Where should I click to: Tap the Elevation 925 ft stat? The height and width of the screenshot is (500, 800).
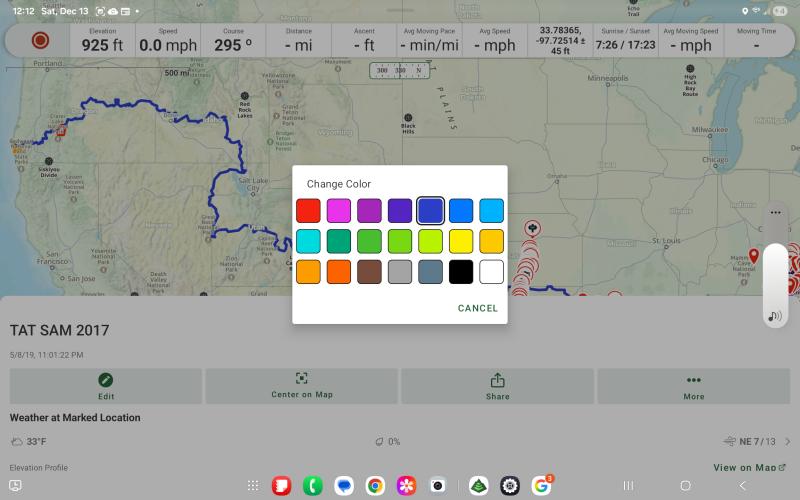coord(103,40)
